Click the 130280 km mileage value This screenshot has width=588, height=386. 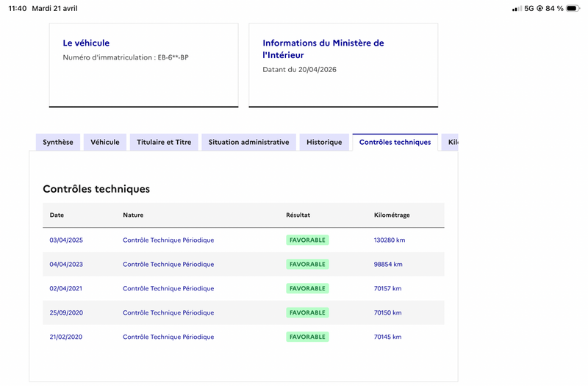pyautogui.click(x=390, y=240)
